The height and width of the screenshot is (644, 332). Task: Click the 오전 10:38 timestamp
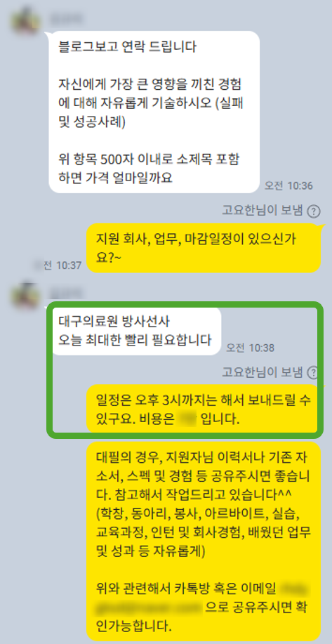point(250,348)
